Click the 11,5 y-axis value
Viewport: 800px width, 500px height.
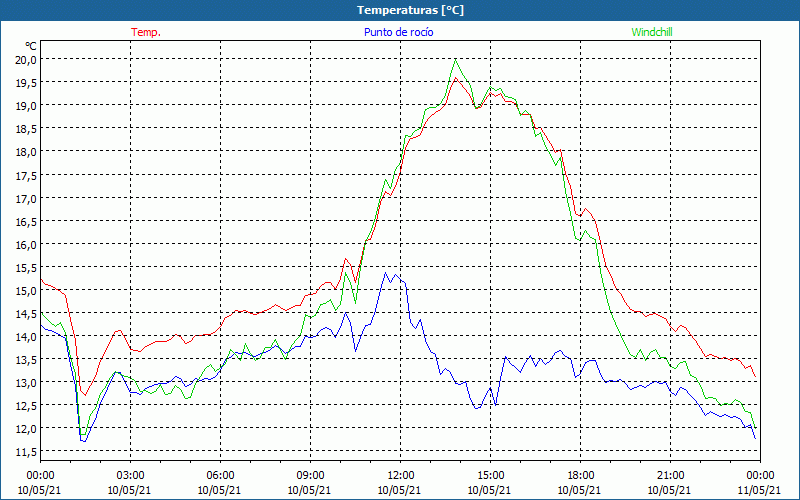click(x=27, y=452)
